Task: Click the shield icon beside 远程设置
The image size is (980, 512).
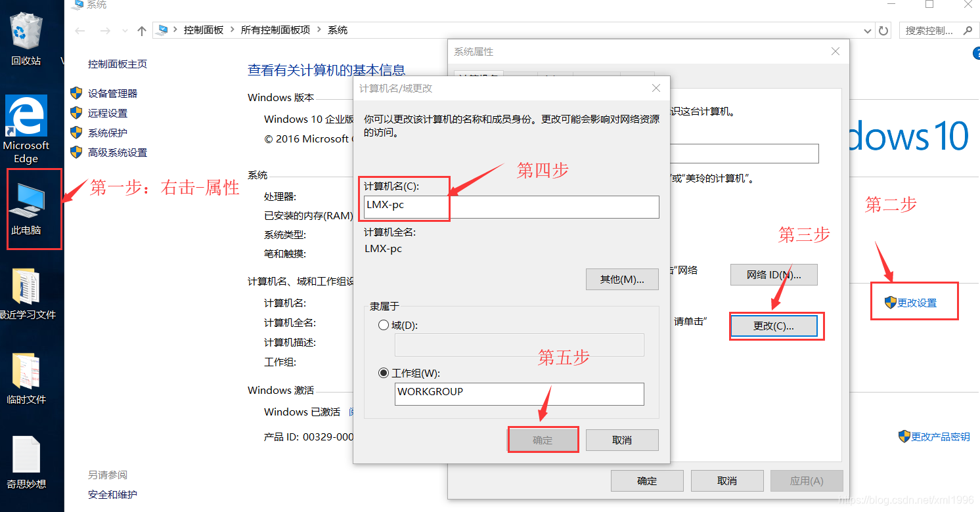Action: [x=76, y=113]
